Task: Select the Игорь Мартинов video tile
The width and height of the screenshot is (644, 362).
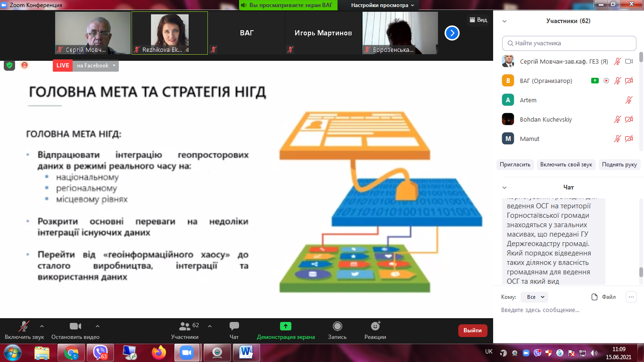Action: coord(323,33)
